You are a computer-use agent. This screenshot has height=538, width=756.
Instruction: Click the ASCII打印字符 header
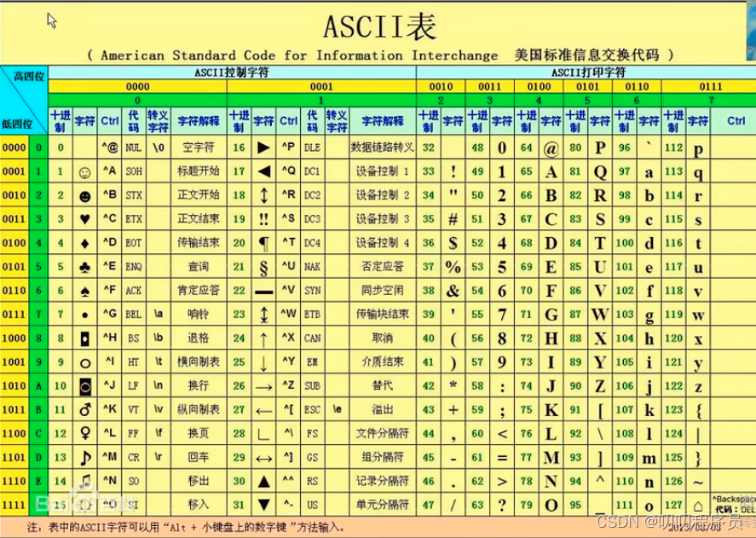click(x=588, y=72)
